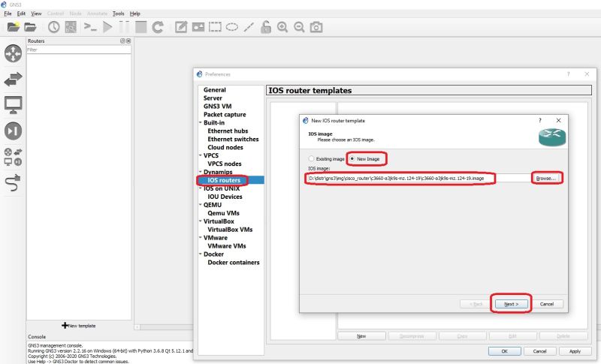Toggle show interface labels icon
Screen dimensions: 601x364
pyautogui.click(x=71, y=27)
